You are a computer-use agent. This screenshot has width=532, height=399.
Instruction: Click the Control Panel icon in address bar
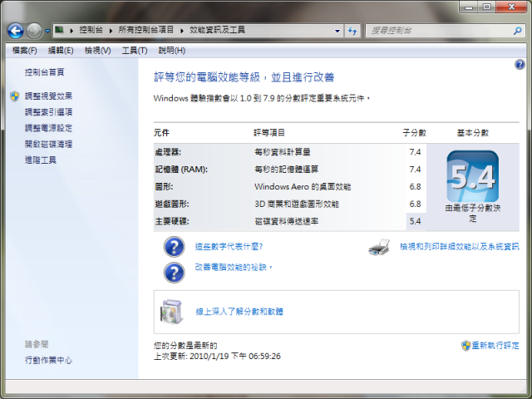tap(60, 30)
